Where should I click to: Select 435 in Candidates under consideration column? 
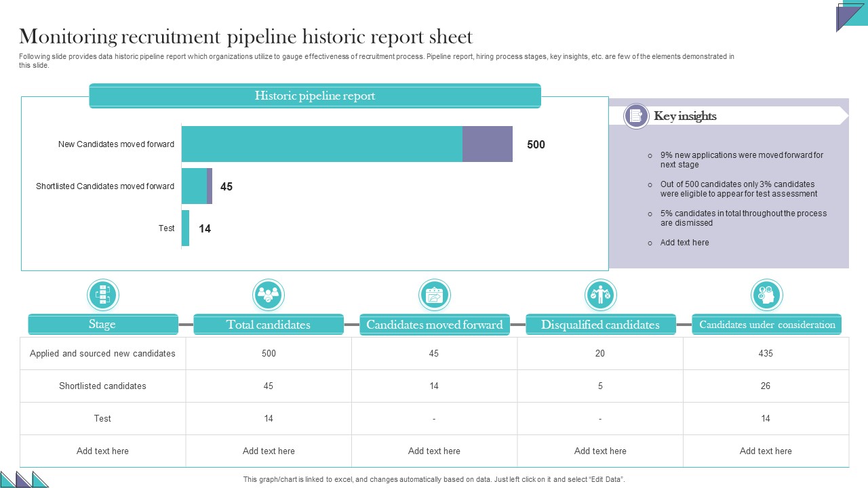pyautogui.click(x=766, y=354)
